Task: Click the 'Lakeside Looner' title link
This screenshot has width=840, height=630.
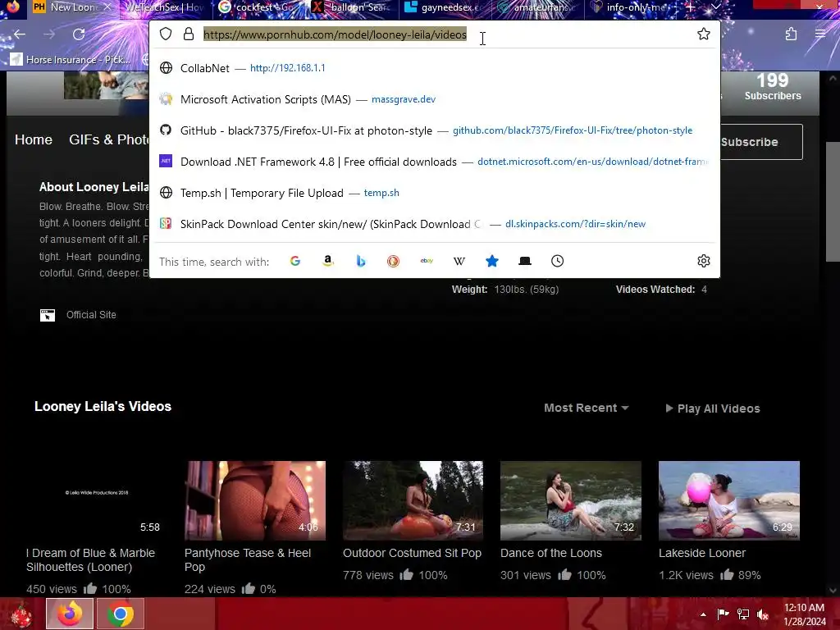Action: (x=702, y=553)
